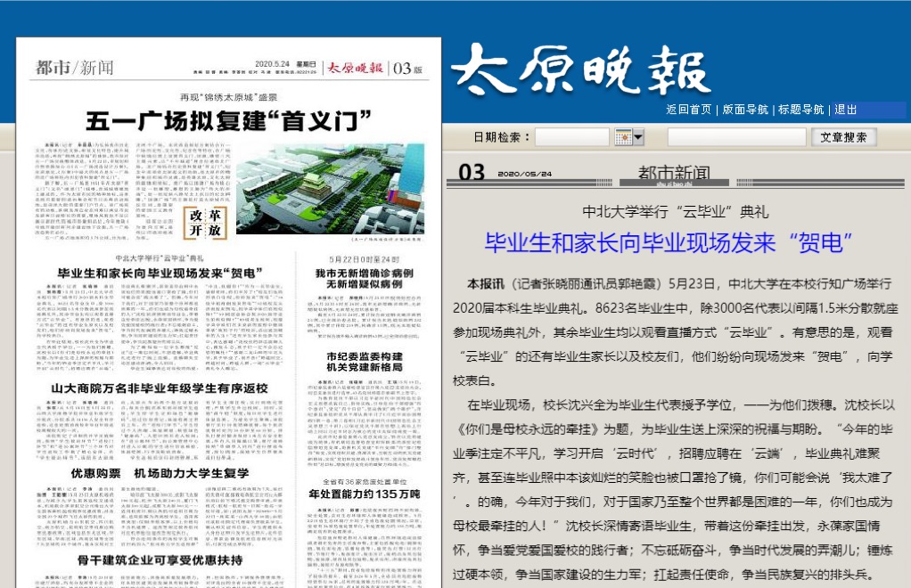This screenshot has width=911, height=588.
Task: Open 毕业生和家长 headline in the newspaper page image
Action: pyautogui.click(x=160, y=273)
